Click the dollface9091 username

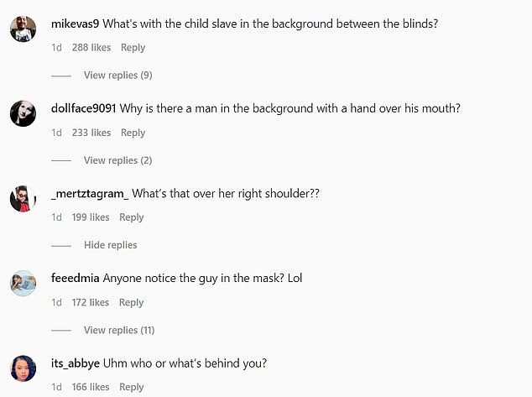84,108
